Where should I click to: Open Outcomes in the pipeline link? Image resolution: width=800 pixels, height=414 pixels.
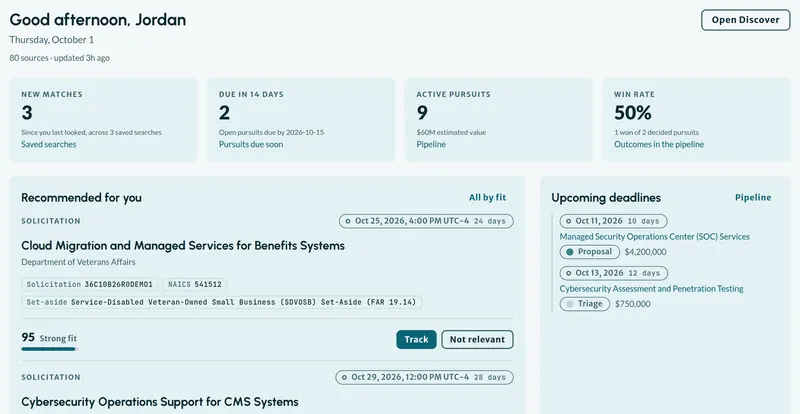[x=659, y=144]
